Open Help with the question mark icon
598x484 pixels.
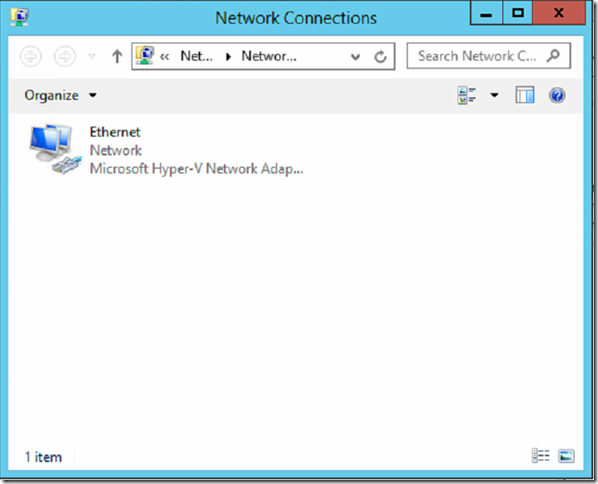(x=557, y=95)
